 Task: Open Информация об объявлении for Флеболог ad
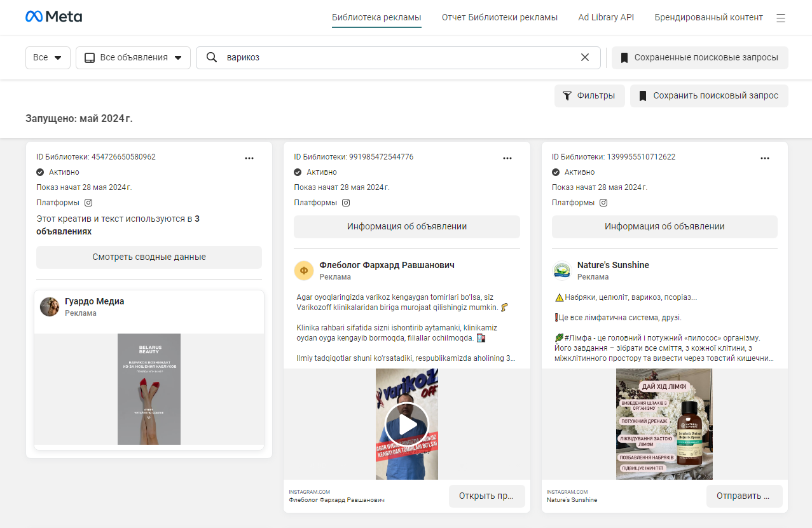(x=407, y=227)
